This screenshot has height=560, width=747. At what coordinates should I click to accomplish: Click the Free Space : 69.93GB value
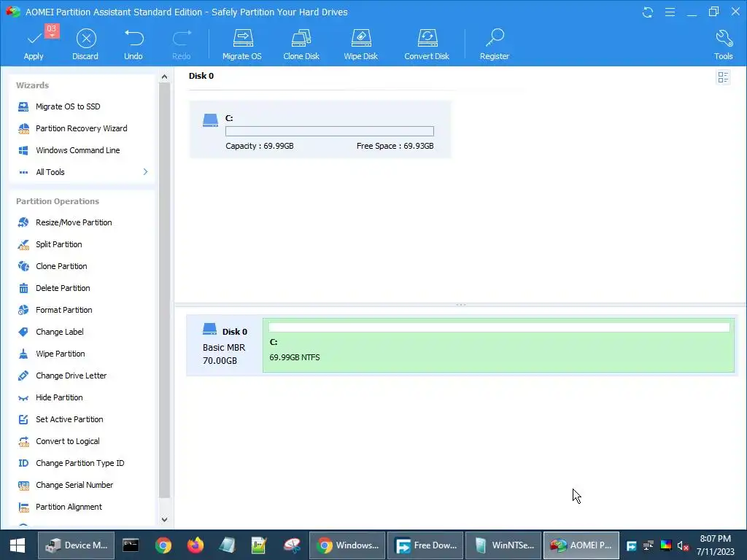[395, 146]
